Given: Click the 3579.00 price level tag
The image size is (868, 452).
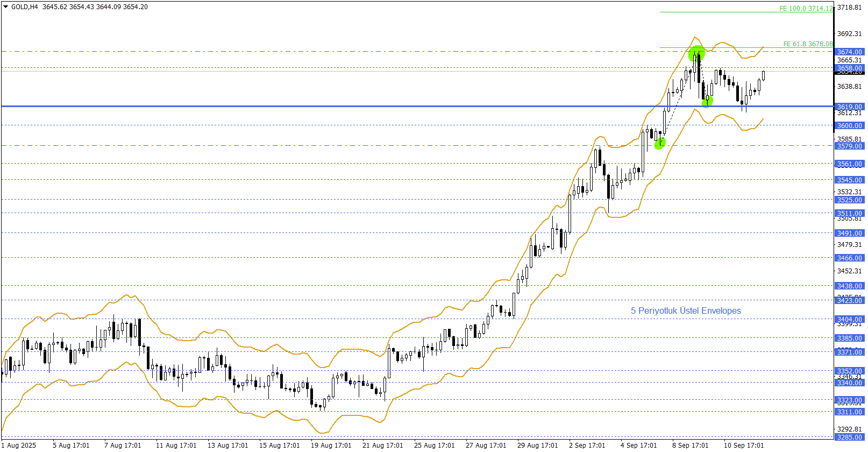Looking at the screenshot, I should click(x=850, y=146).
